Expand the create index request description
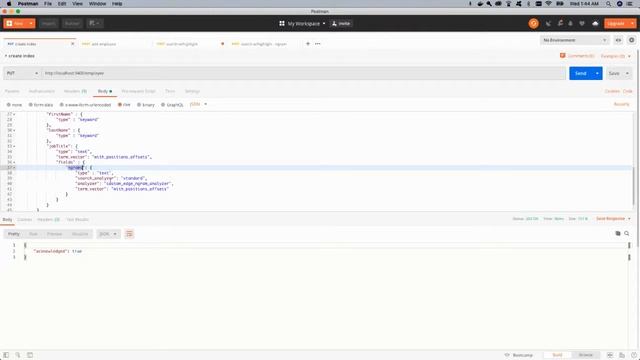Viewport: 640px width, 360px height. coord(6,56)
